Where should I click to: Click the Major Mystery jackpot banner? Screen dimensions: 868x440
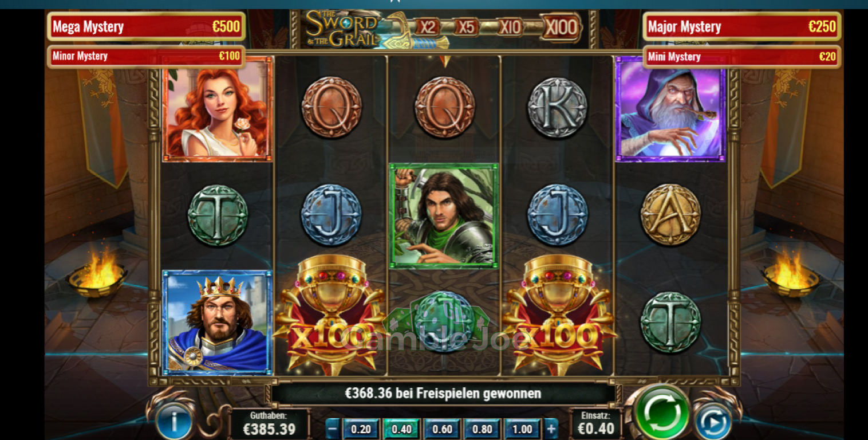[x=742, y=26]
